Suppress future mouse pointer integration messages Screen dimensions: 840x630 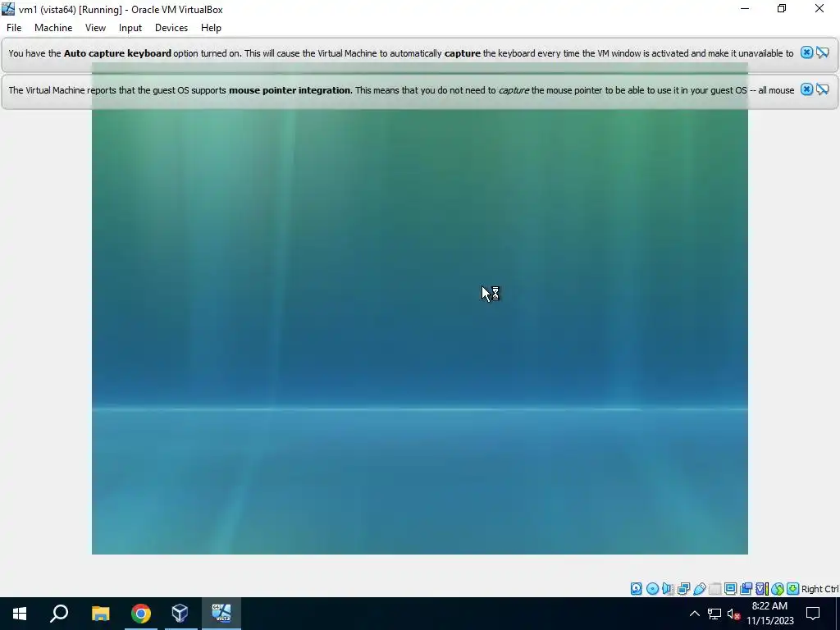[822, 89]
